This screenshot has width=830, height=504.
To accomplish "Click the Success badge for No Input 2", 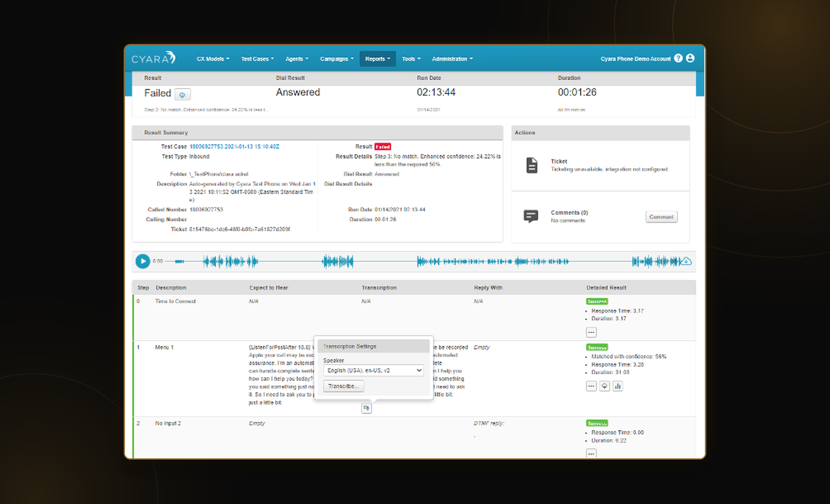I will [597, 423].
